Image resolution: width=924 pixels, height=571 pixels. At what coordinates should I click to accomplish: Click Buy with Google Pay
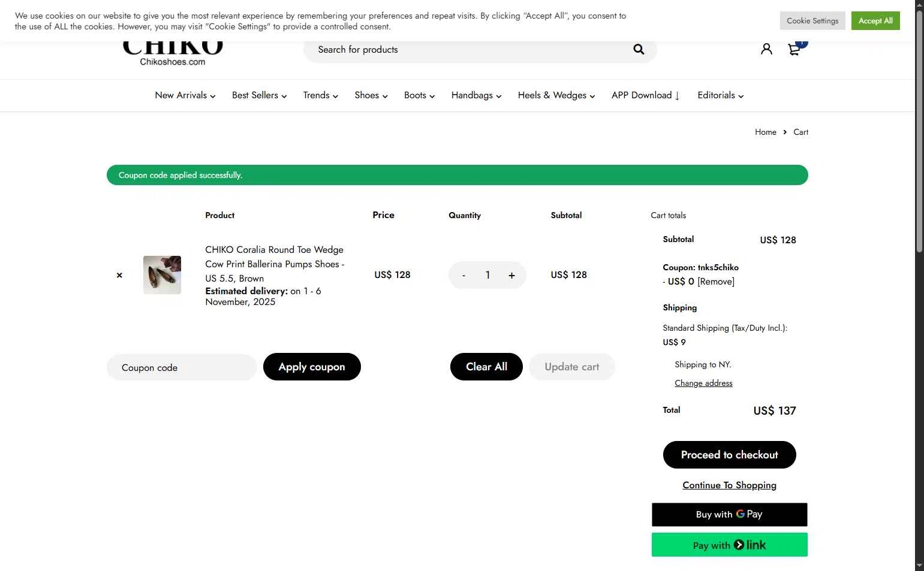[x=729, y=515]
